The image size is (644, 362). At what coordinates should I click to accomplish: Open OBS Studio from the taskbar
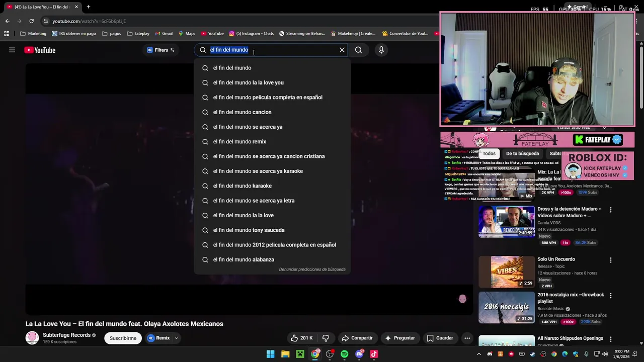(330, 354)
